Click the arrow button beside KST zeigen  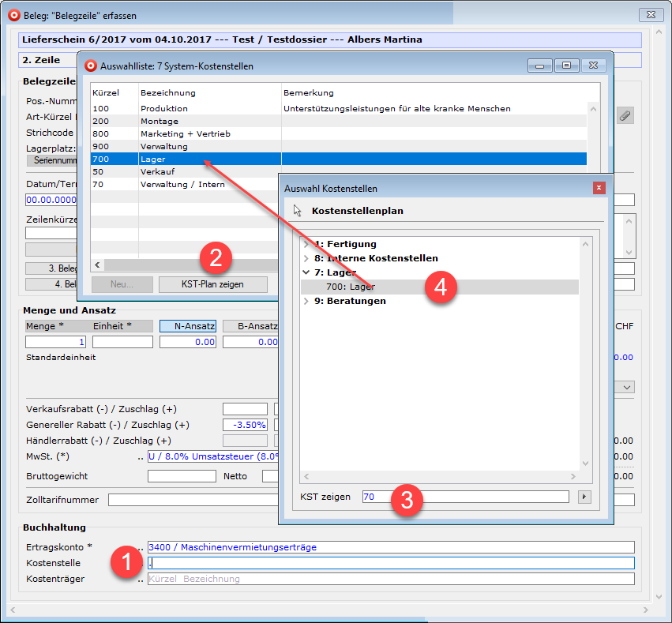click(584, 497)
